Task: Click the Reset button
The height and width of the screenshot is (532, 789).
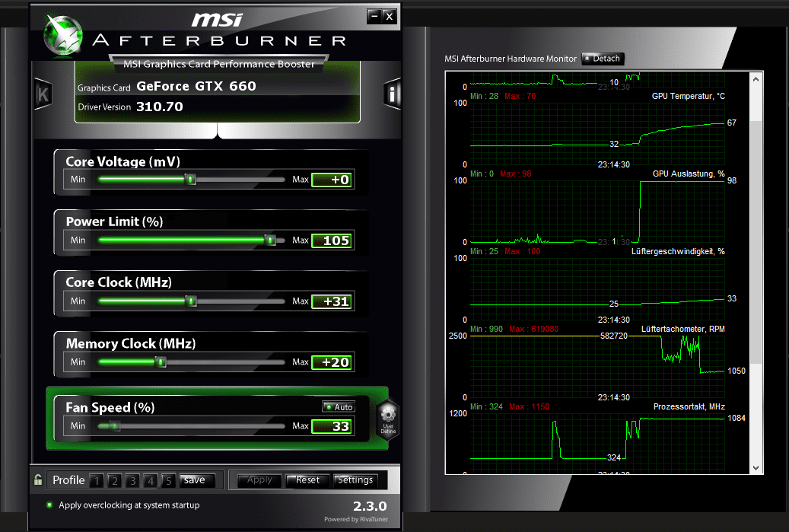Action: click(x=307, y=480)
